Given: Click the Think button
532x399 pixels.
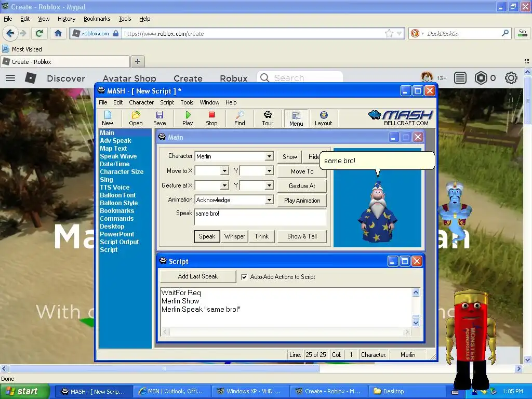Looking at the screenshot, I should [262, 236].
